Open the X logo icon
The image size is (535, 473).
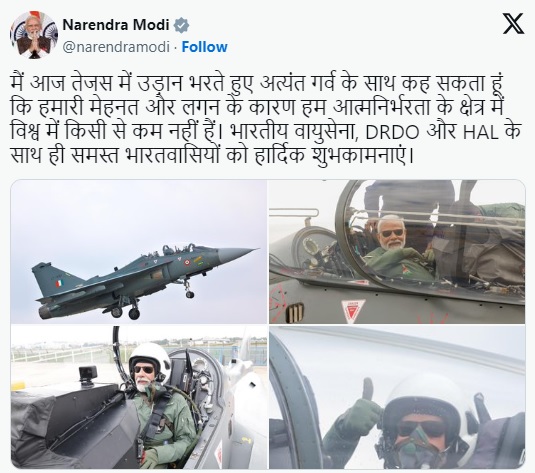tap(513, 24)
